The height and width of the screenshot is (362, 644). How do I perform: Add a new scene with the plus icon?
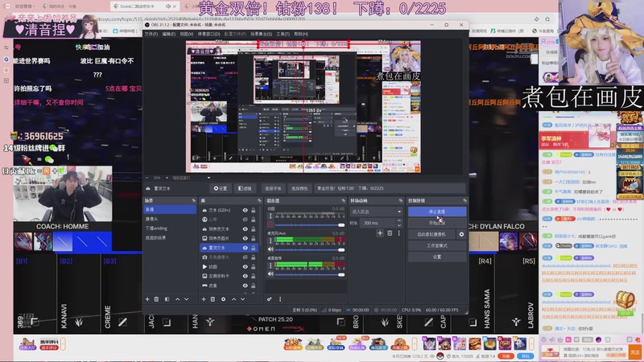point(147,299)
